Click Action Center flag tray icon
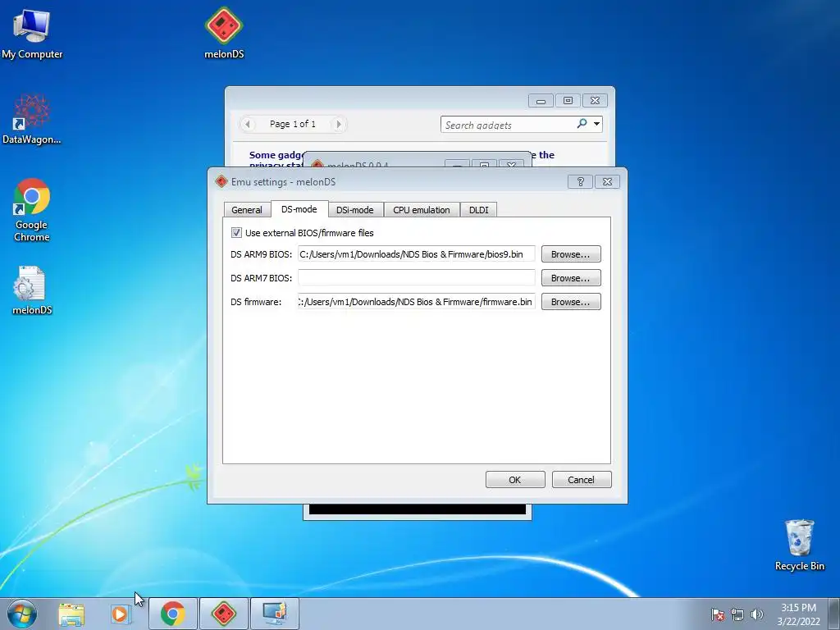Image resolution: width=840 pixels, height=630 pixels. 718,614
